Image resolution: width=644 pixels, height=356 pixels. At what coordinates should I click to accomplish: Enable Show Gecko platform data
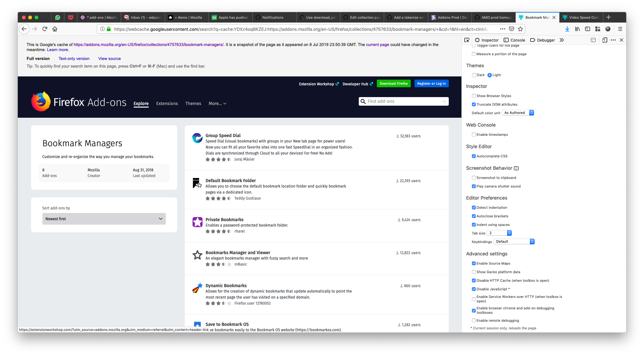click(474, 272)
